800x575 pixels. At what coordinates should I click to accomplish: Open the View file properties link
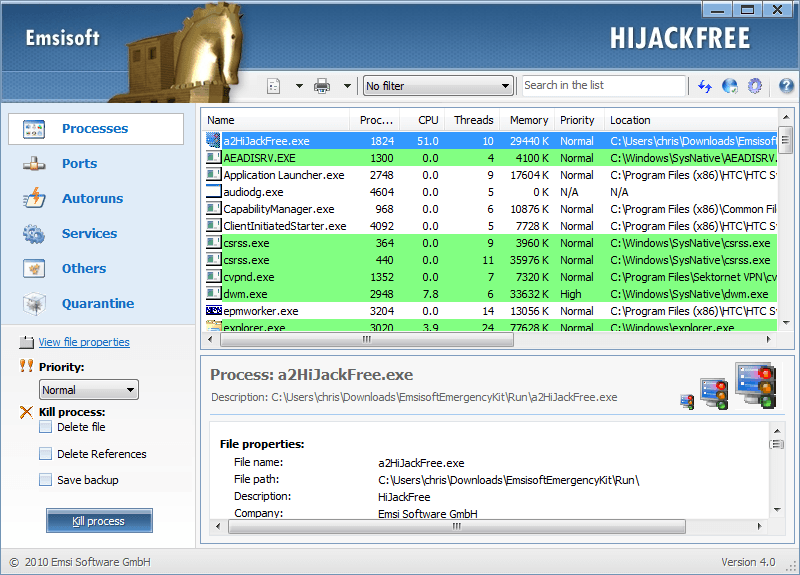(x=84, y=342)
